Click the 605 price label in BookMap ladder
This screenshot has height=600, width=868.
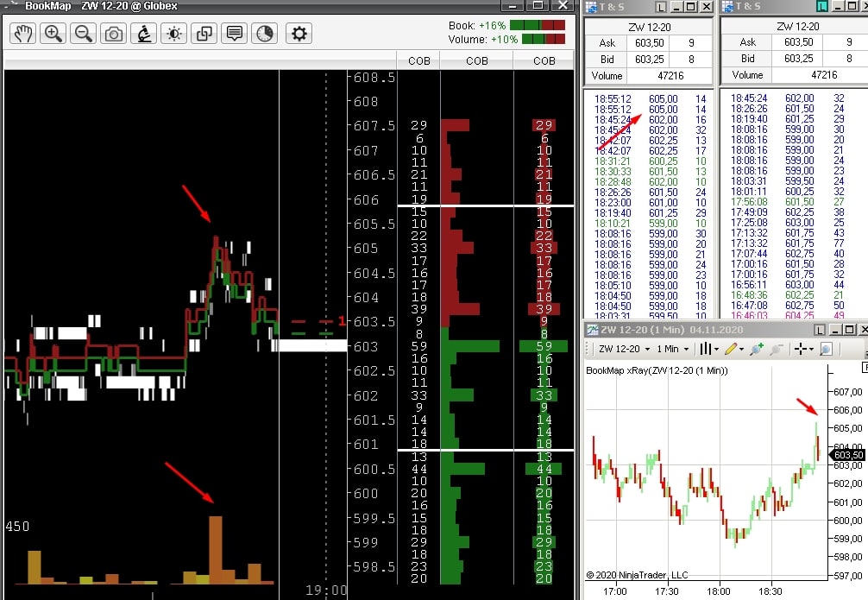365,248
